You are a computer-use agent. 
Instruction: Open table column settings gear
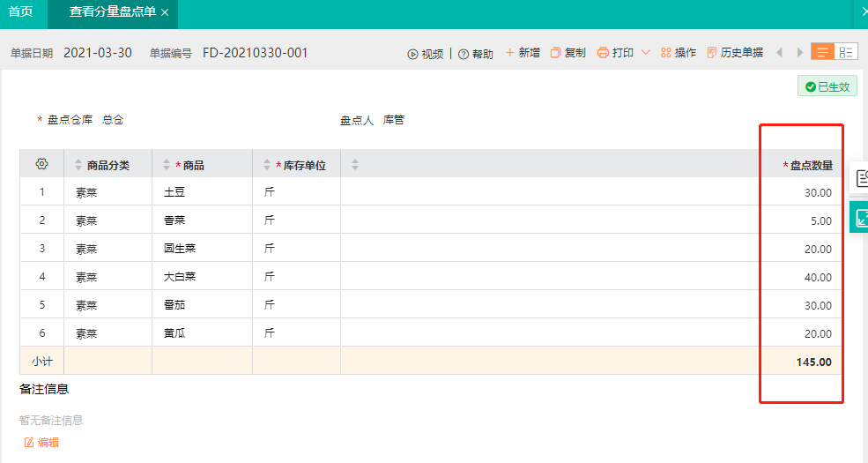(x=41, y=164)
